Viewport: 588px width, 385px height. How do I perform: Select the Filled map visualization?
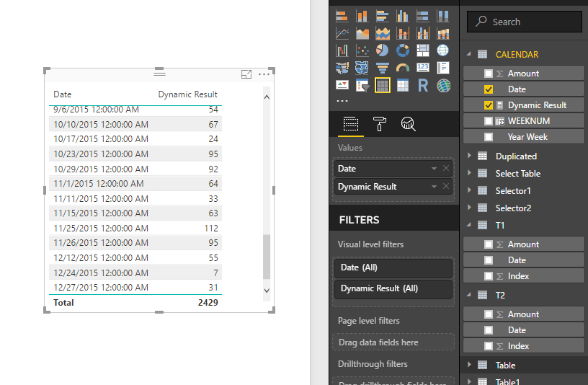[342, 68]
